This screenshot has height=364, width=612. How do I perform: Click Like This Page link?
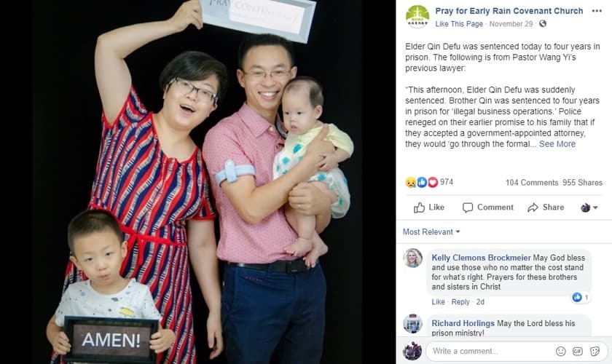pyautogui.click(x=459, y=24)
